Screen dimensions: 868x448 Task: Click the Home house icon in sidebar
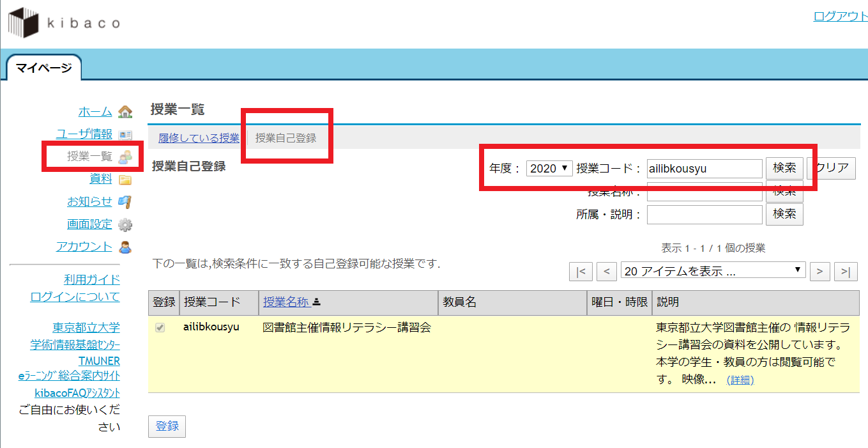coord(125,112)
